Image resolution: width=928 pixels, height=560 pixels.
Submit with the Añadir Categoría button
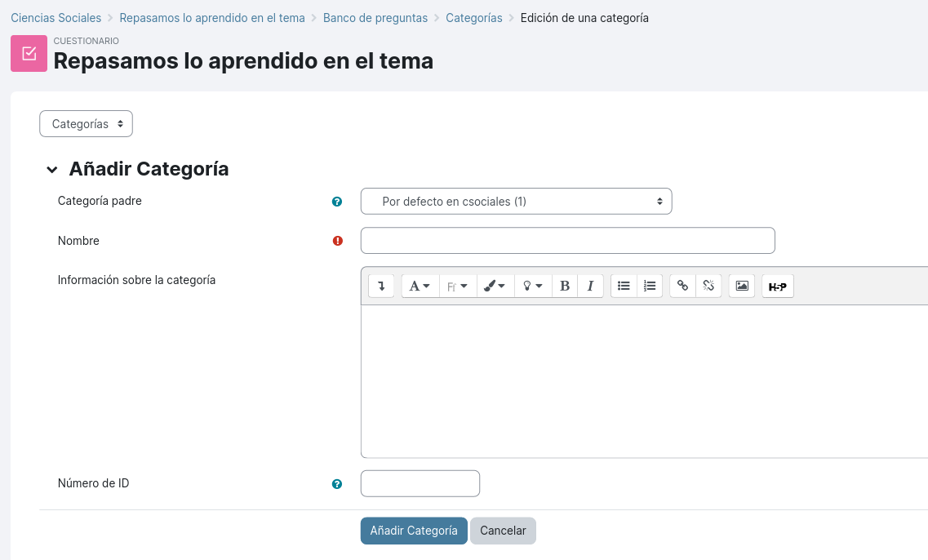tap(414, 531)
